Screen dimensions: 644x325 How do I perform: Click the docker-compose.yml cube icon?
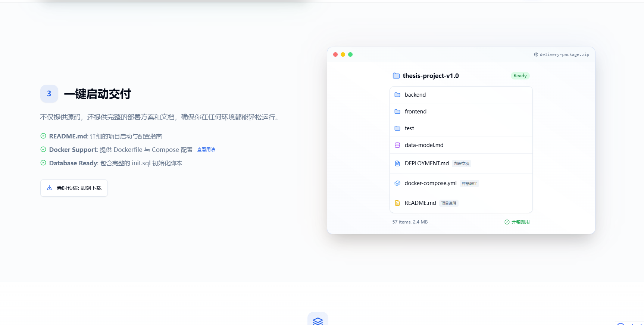[x=397, y=183]
